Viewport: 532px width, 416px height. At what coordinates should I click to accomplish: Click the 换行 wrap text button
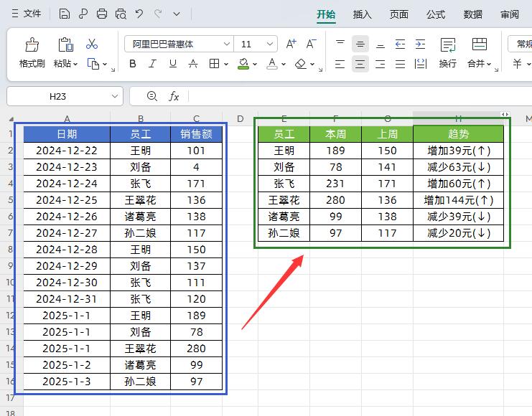click(448, 53)
